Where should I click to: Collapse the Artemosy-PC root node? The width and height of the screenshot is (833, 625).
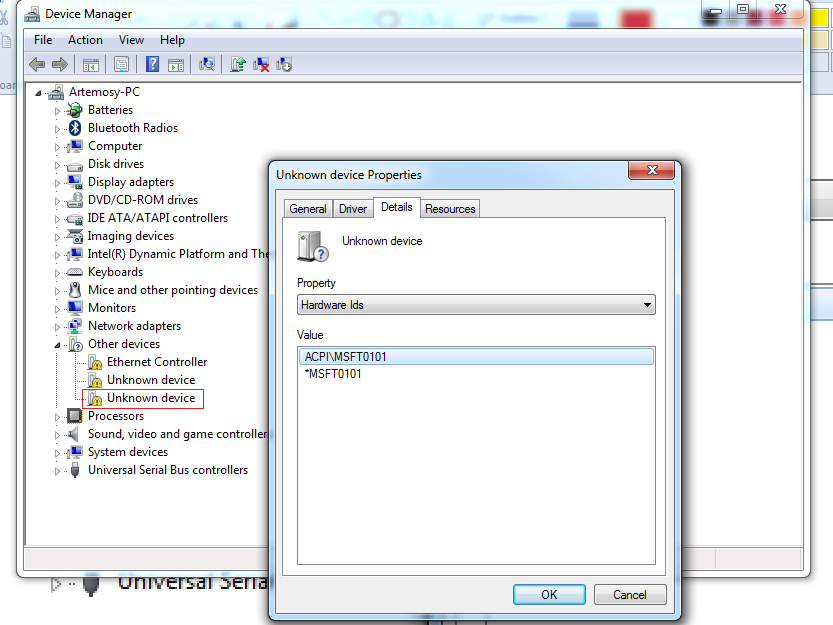(x=38, y=94)
